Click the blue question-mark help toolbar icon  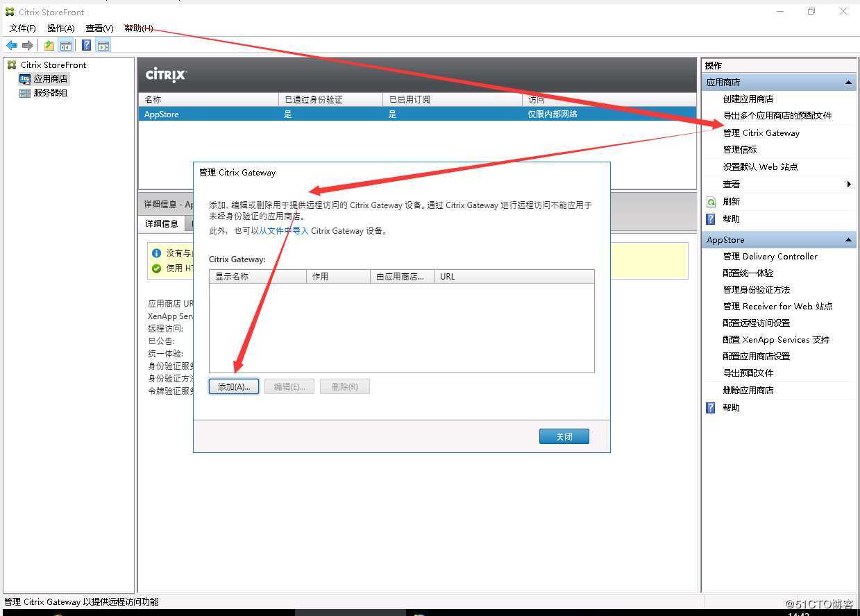pyautogui.click(x=87, y=46)
